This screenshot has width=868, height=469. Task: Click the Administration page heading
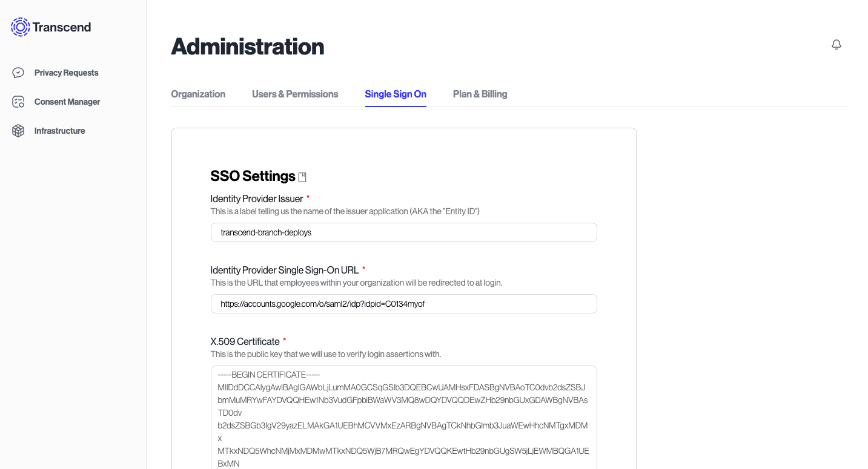click(247, 47)
